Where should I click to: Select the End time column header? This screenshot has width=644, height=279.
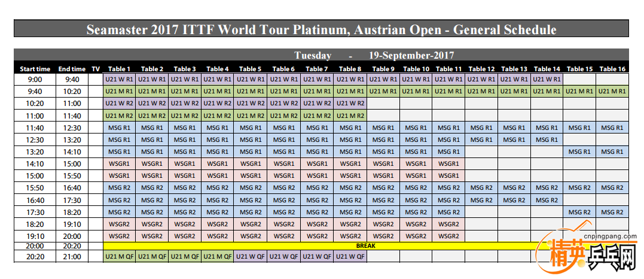click(x=72, y=69)
